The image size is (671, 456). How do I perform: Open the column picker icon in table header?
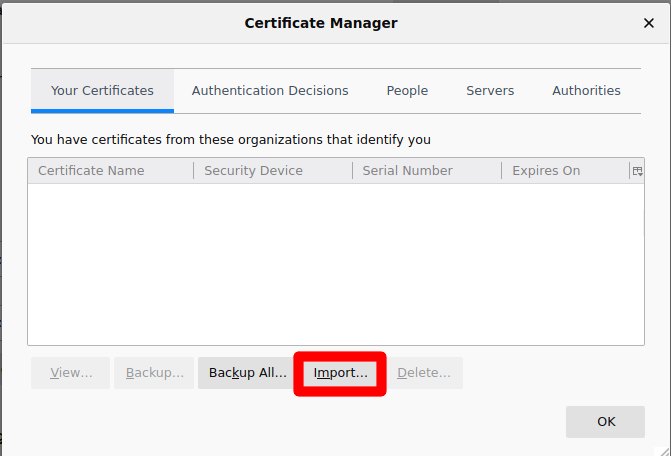[x=636, y=171]
